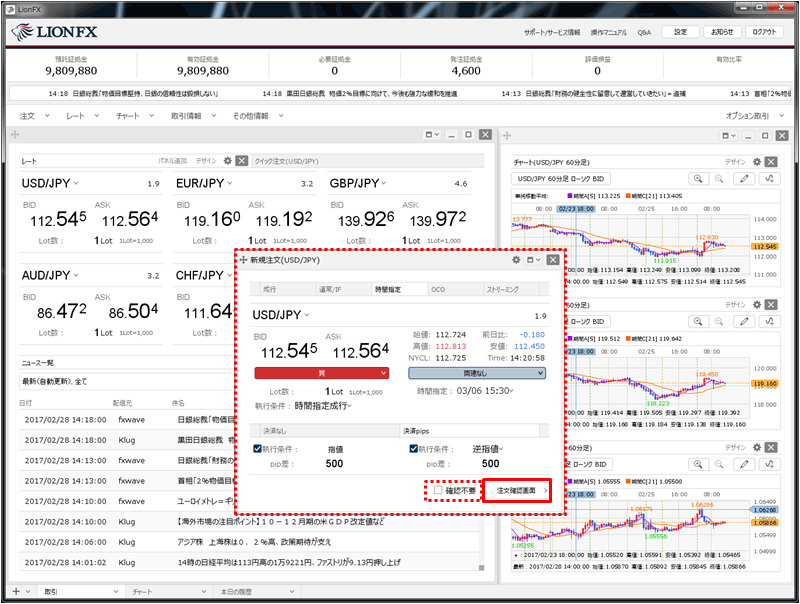Screen dimensions: 800x604
Task: Open レート menu
Action: [82, 116]
